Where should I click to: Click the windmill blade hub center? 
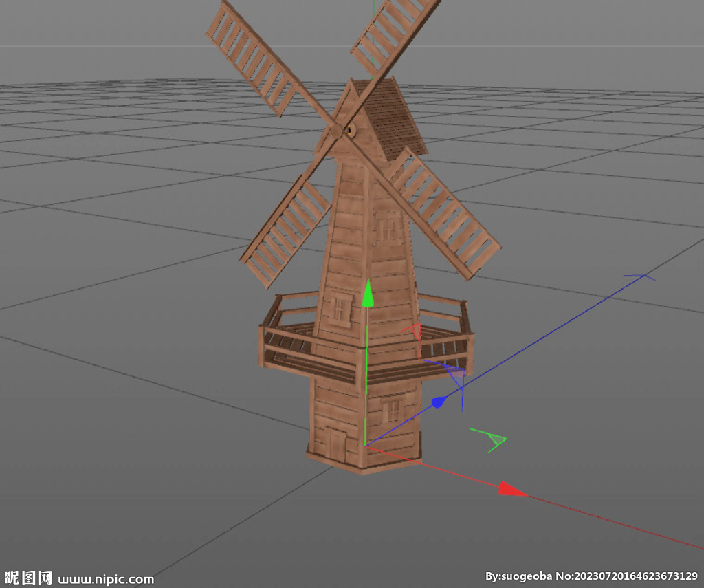[349, 130]
